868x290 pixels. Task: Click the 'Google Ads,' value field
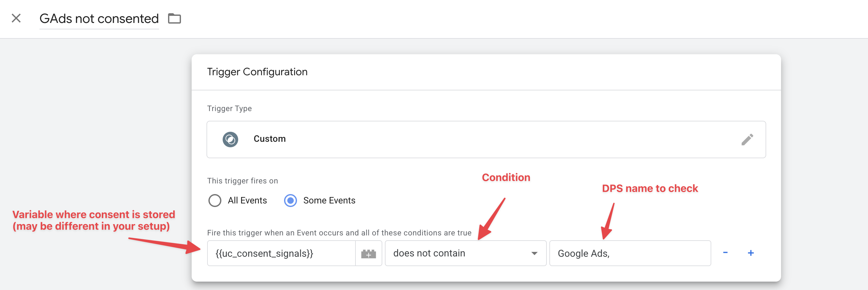tap(630, 253)
